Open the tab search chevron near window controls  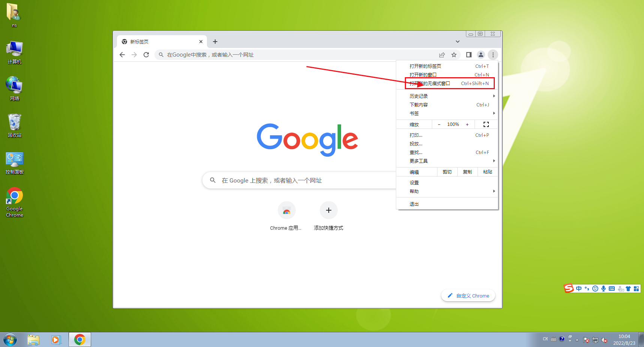[x=457, y=42]
